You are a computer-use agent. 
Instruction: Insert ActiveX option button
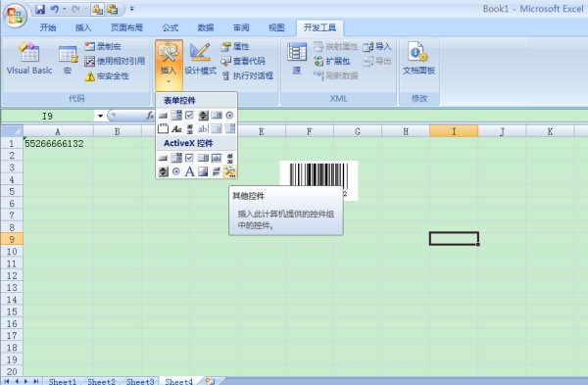coord(176,171)
